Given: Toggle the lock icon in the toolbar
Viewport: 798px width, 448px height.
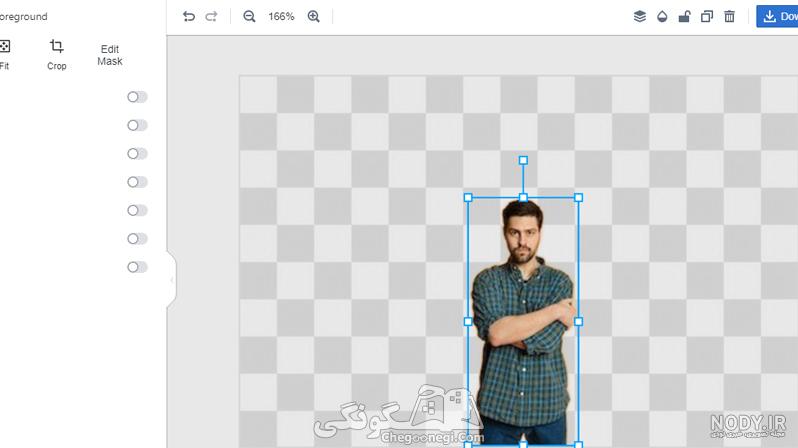Looking at the screenshot, I should coord(685,16).
